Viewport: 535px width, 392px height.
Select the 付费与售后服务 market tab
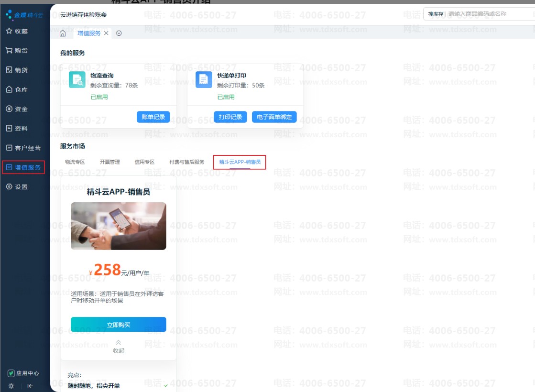(x=186, y=162)
